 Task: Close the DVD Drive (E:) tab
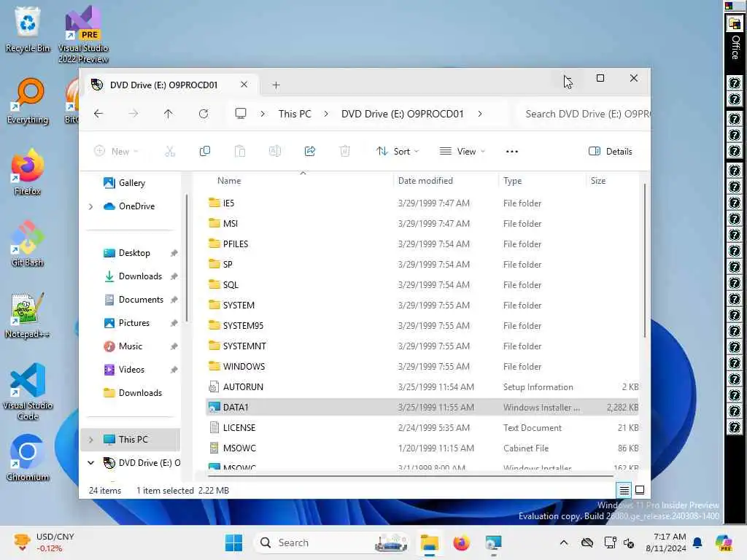244,85
